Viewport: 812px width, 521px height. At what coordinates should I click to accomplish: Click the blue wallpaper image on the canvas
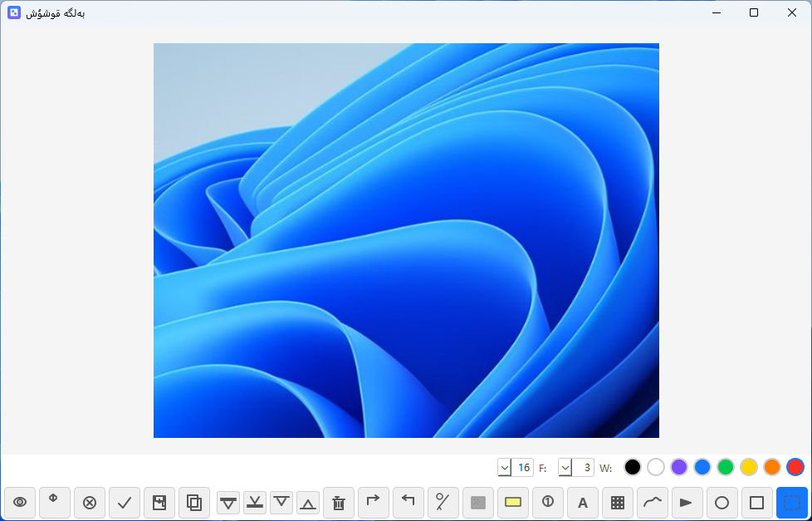(406, 240)
